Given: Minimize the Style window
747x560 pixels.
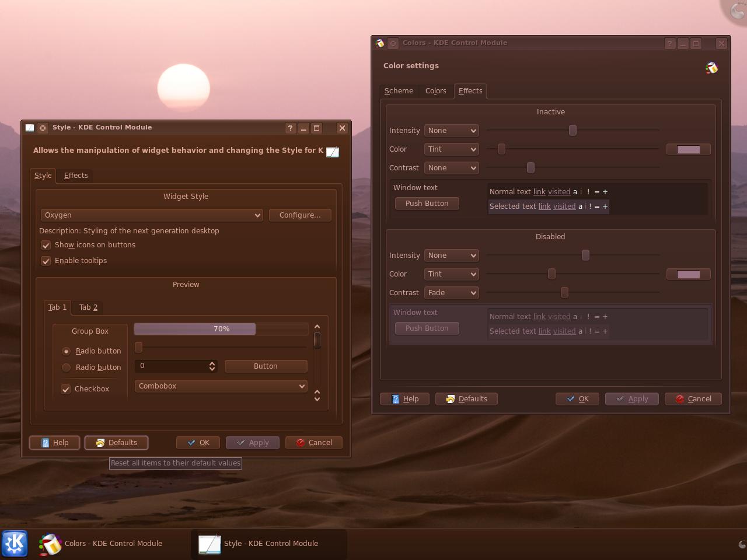Looking at the screenshot, I should click(x=303, y=128).
